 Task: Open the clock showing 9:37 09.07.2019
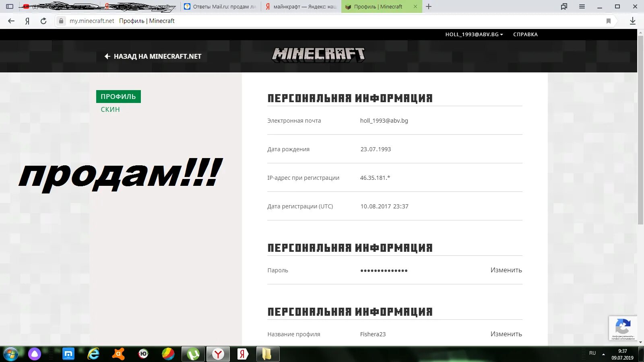[622, 354]
